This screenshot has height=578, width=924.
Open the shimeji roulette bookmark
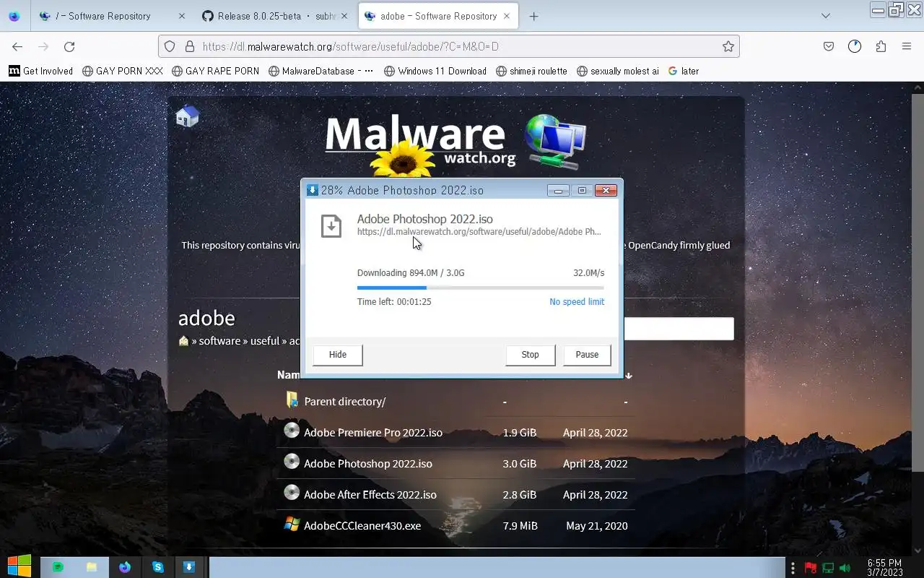click(x=531, y=71)
